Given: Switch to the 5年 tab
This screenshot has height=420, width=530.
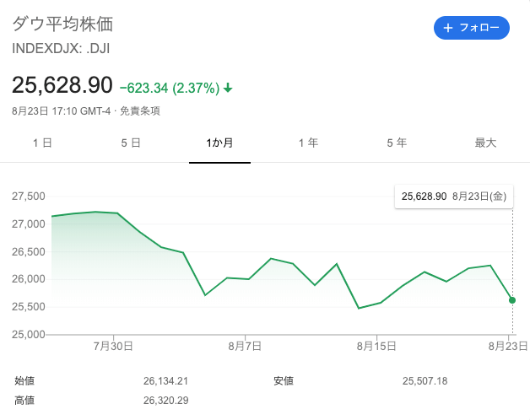Looking at the screenshot, I should click(397, 143).
